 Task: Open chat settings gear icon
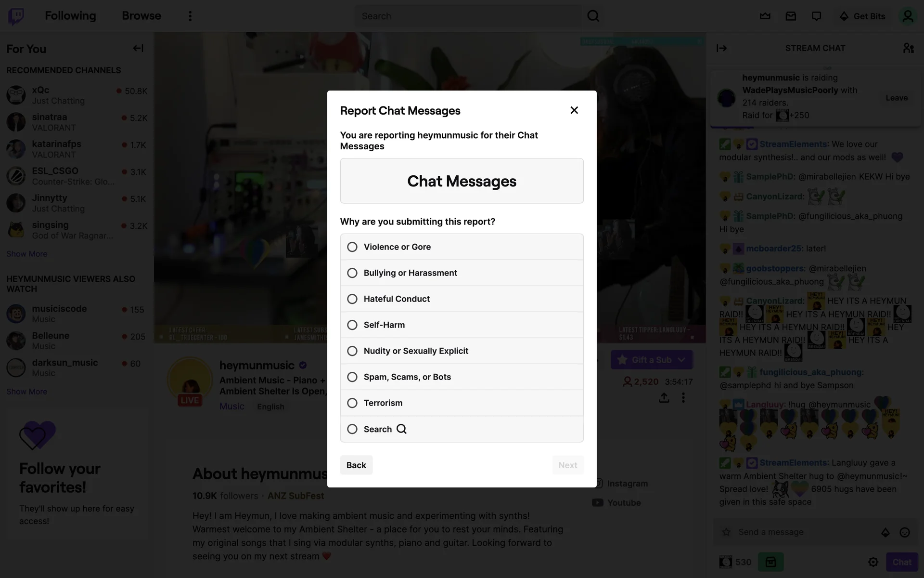873,562
